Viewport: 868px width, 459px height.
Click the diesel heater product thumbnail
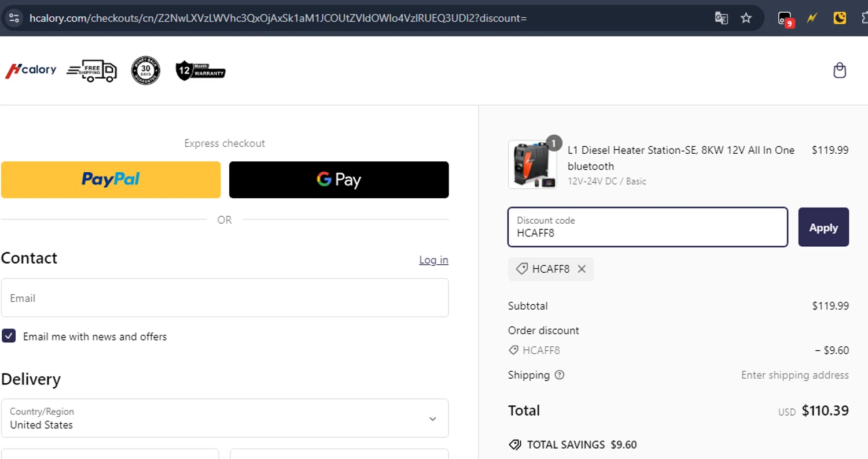tap(532, 165)
